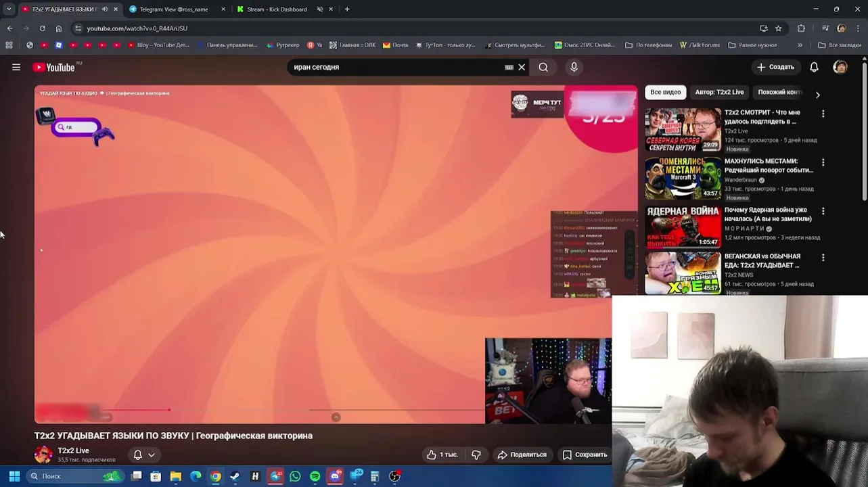Viewport: 868px width, 487px height.
Task: Open the Панель управления bookmark
Action: [x=227, y=45]
